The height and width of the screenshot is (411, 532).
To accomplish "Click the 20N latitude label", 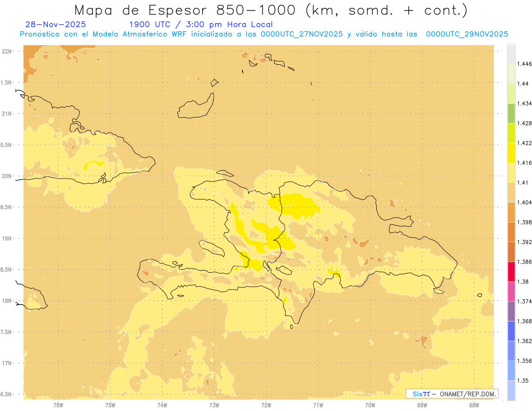I will [7, 176].
